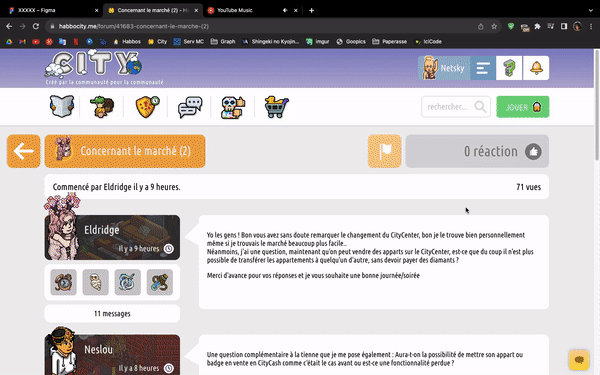Open the shop cart icon
Viewport: 600px width, 375px height.
(276, 107)
